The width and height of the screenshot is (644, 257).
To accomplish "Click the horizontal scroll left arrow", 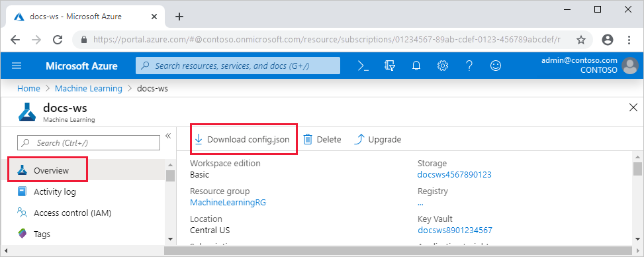I will 6,250.
